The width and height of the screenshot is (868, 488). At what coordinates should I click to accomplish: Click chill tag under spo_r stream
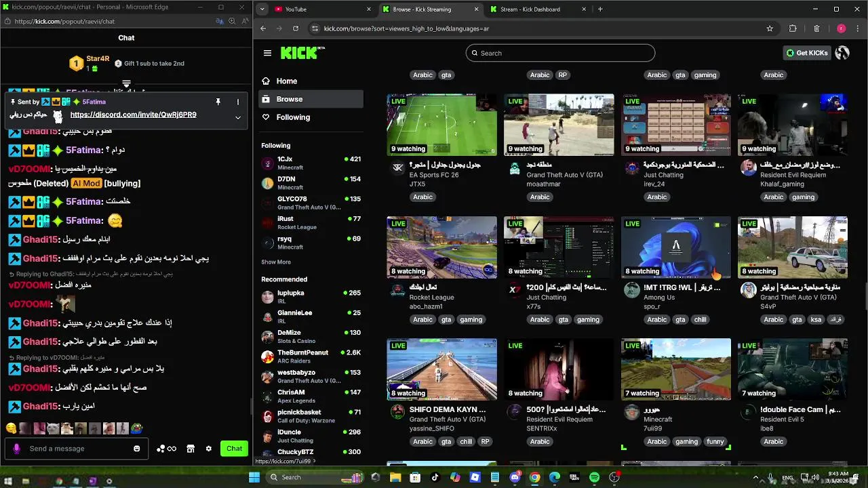pos(700,320)
